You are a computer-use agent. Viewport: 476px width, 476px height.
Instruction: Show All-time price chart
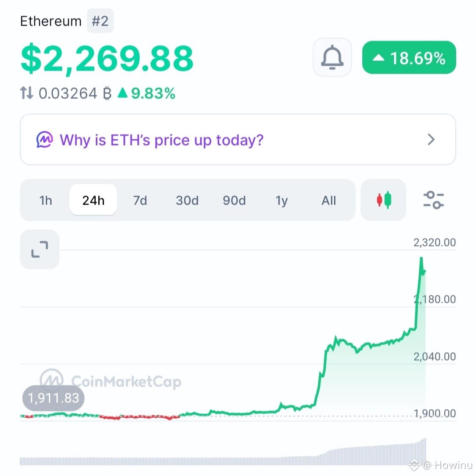tap(329, 201)
